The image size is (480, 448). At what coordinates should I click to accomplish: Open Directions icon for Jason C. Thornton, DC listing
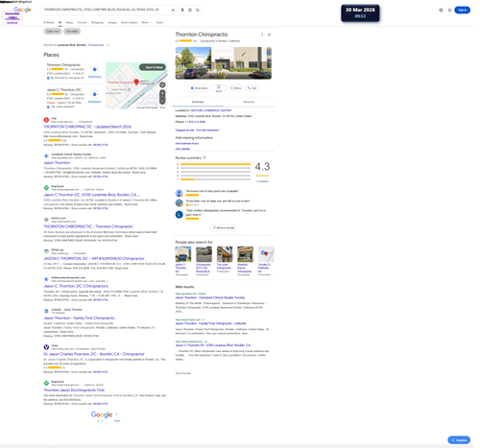click(94, 94)
